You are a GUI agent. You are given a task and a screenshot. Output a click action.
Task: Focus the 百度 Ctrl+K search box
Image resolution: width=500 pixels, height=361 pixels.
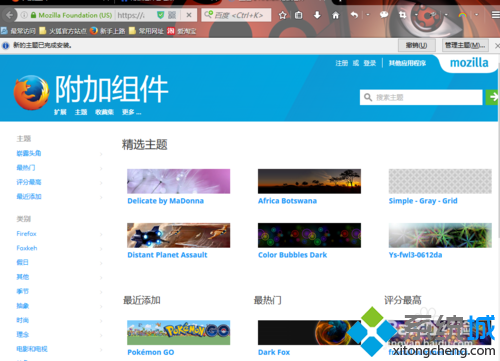tap(236, 15)
